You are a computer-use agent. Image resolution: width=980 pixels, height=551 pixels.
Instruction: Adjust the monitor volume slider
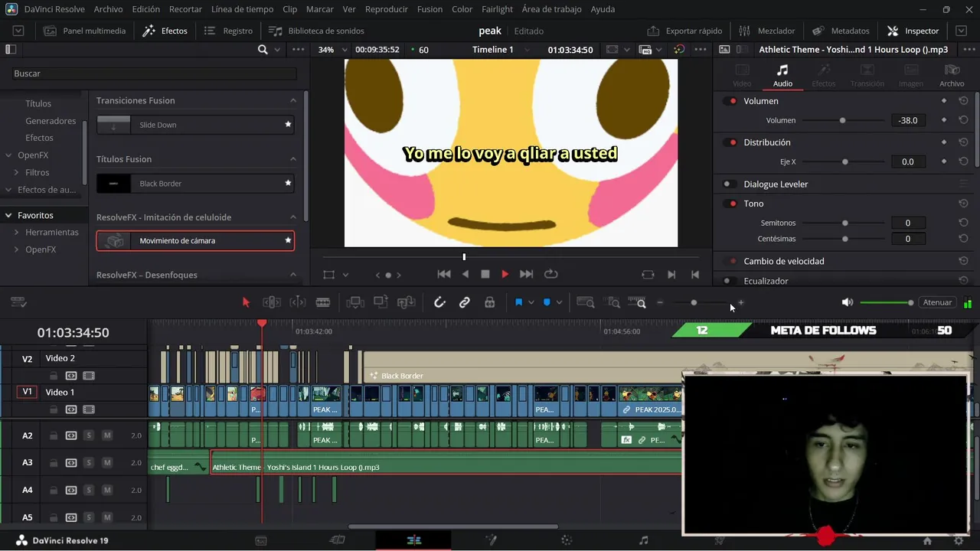[887, 303]
